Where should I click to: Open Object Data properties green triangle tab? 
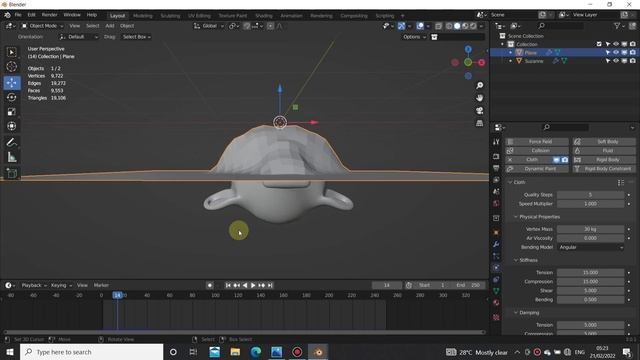[x=496, y=291]
